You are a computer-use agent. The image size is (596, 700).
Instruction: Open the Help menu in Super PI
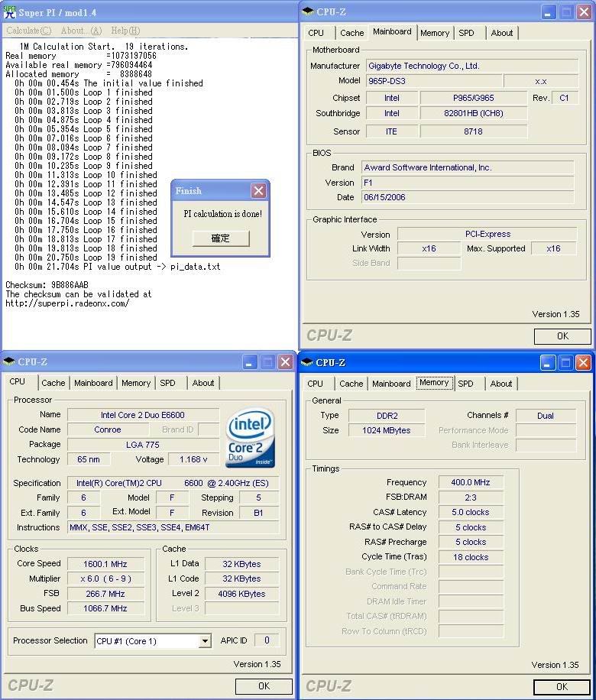[x=125, y=31]
